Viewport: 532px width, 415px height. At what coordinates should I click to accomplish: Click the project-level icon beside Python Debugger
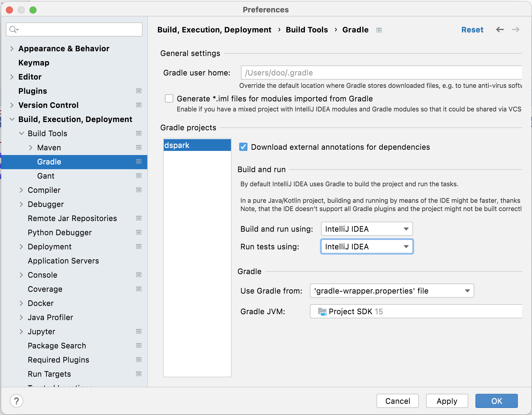click(139, 232)
